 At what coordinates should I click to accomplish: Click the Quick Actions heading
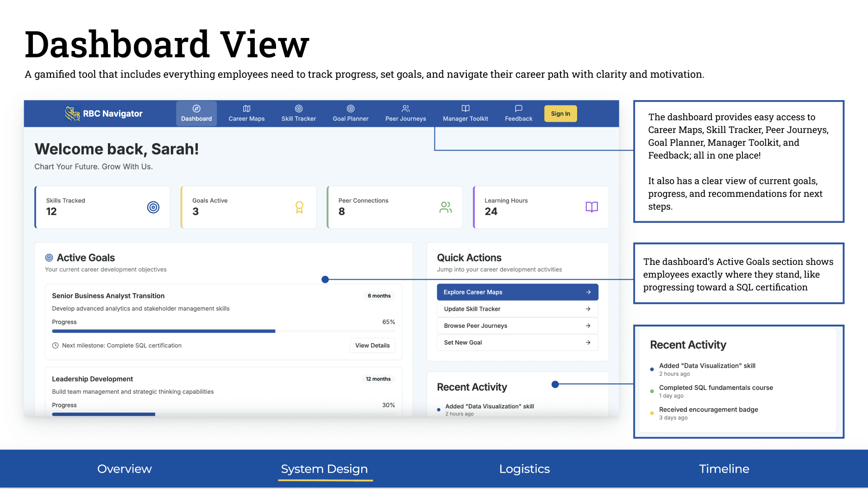(x=469, y=257)
